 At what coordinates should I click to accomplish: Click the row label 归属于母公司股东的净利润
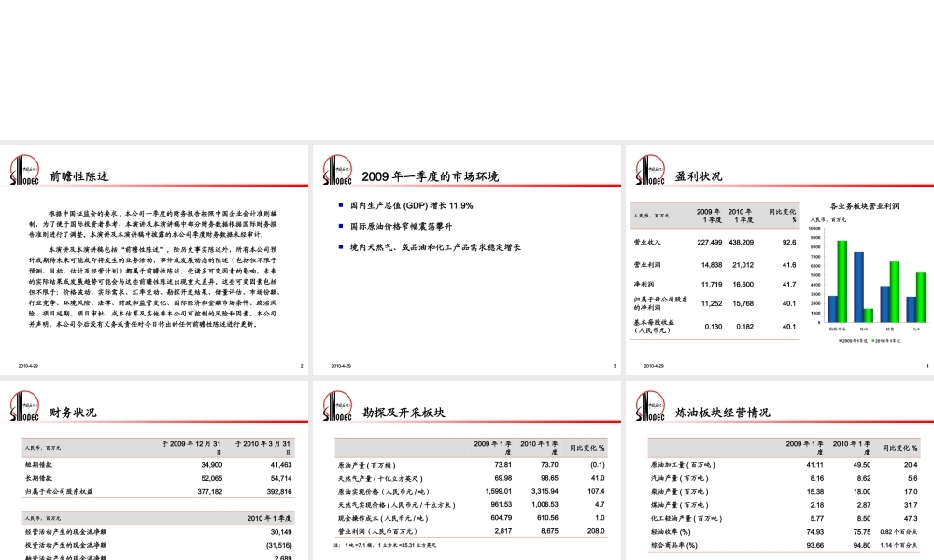pos(660,303)
